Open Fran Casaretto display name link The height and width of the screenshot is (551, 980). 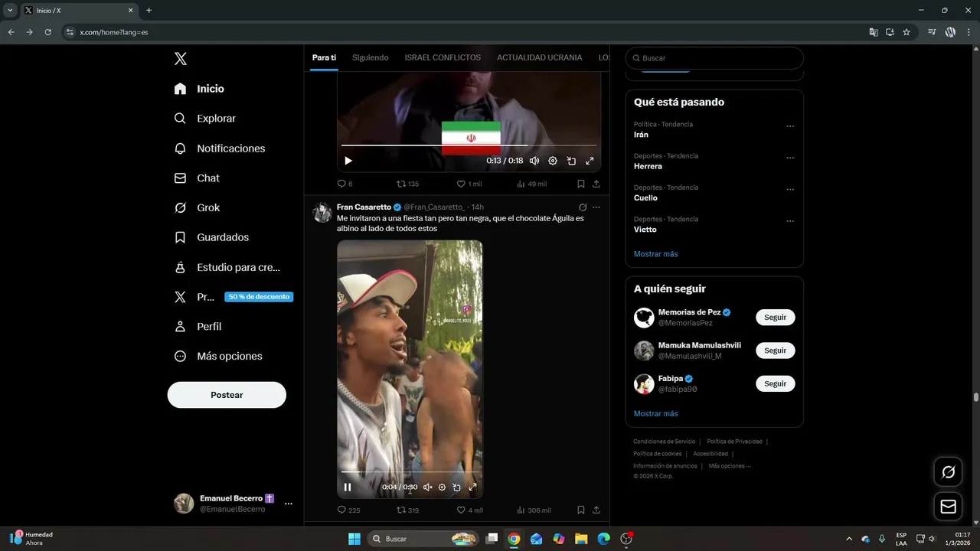pyautogui.click(x=364, y=207)
